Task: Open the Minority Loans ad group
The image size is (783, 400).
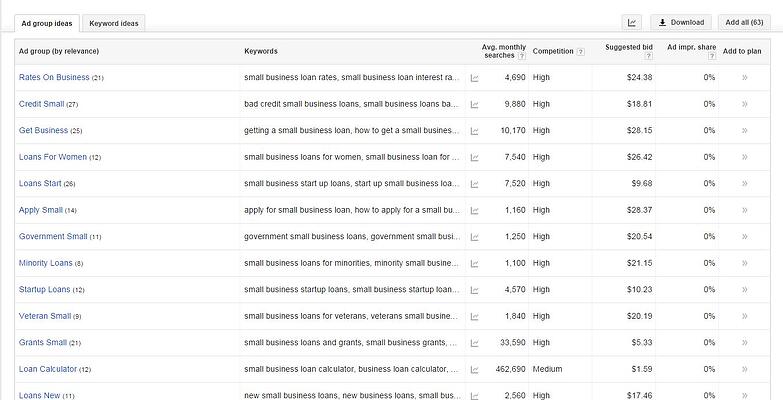Action: click(x=45, y=263)
